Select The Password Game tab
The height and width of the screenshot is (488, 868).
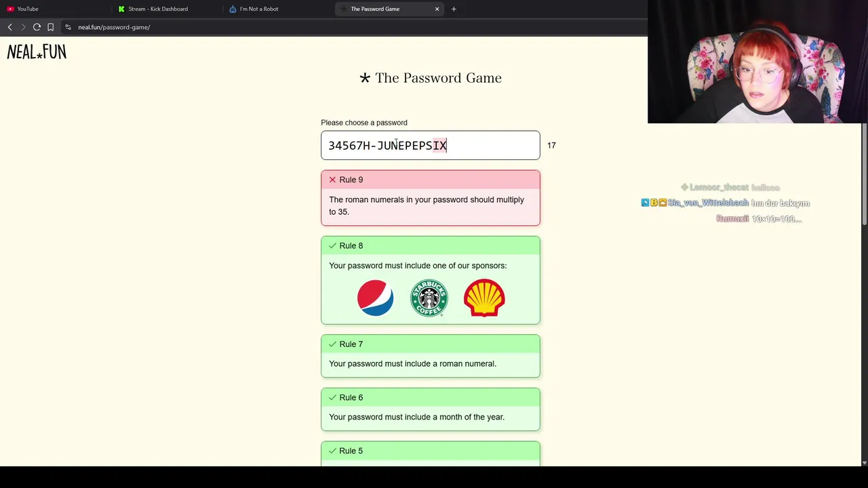[x=390, y=9]
